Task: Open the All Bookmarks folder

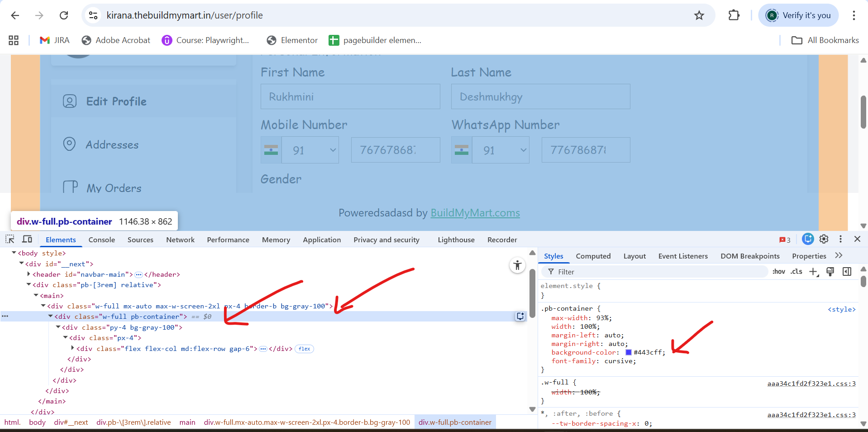Action: coord(825,40)
